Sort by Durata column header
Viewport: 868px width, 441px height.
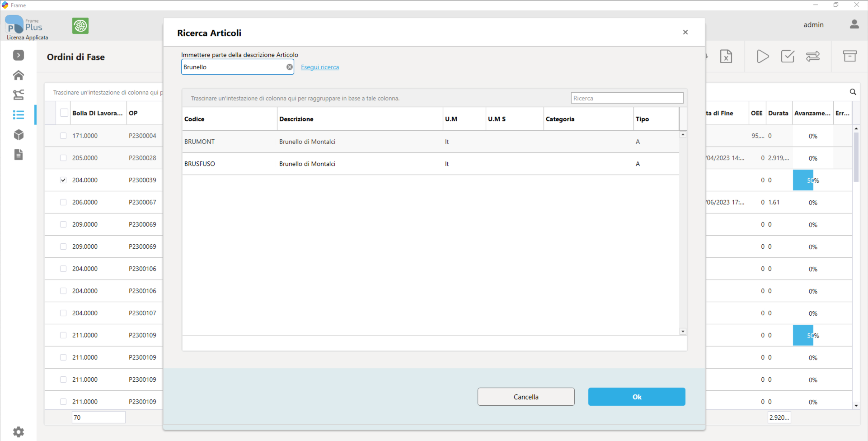pos(778,113)
